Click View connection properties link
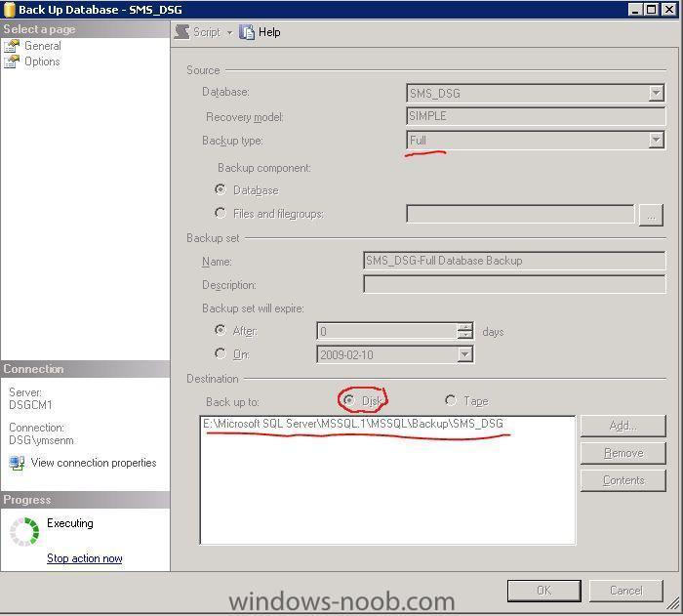The height and width of the screenshot is (616, 683). coord(94,463)
